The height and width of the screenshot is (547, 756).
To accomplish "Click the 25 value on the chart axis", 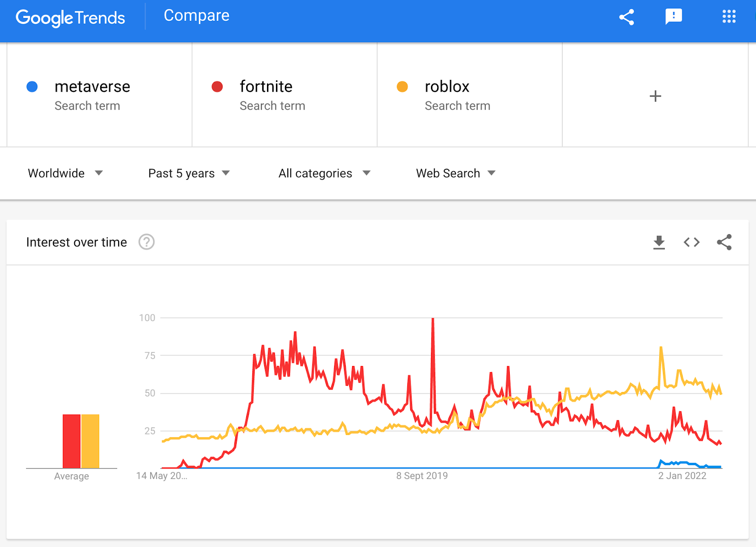I will tap(150, 431).
